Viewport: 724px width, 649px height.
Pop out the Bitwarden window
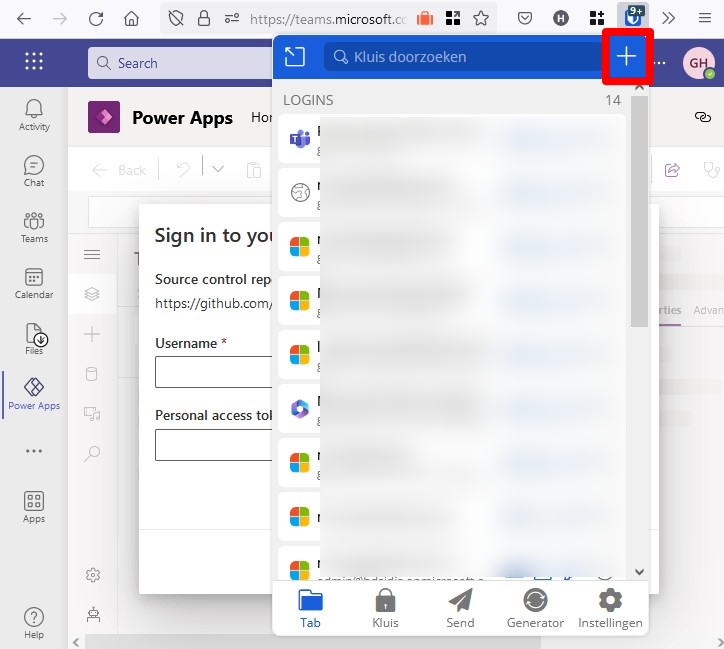[x=295, y=57]
